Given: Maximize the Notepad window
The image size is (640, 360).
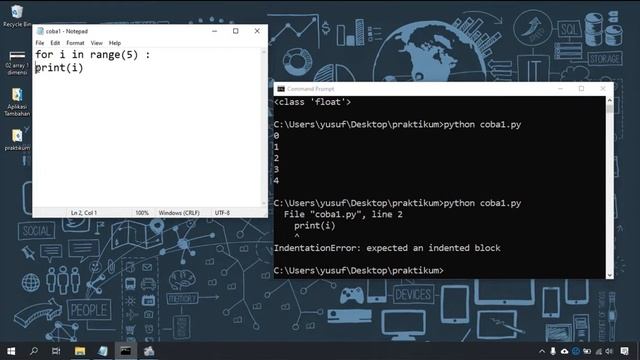Looking at the screenshot, I should click(236, 31).
